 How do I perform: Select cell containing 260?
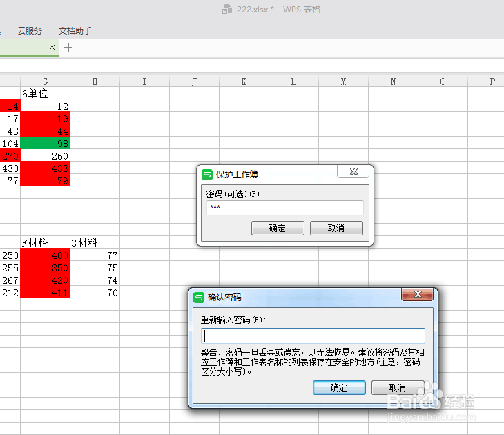45,155
